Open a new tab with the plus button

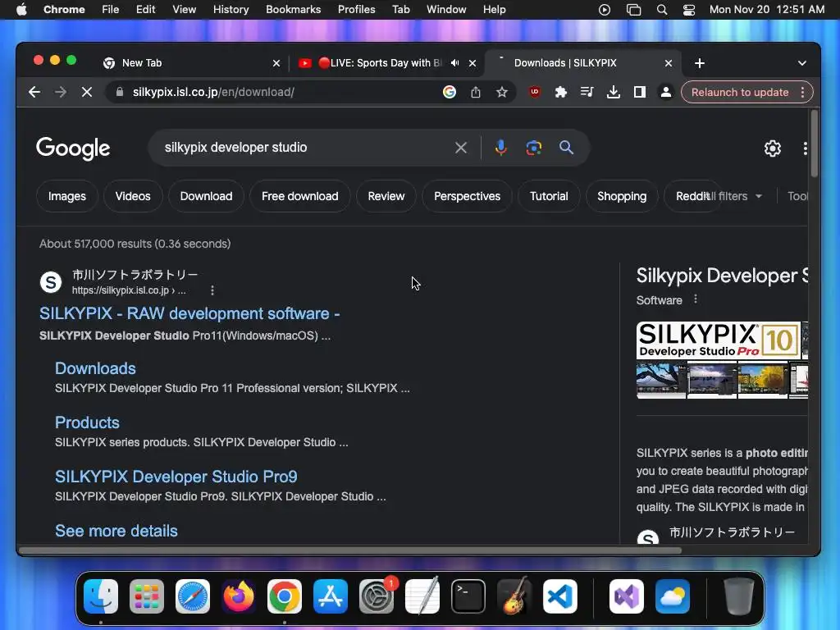pyautogui.click(x=700, y=63)
